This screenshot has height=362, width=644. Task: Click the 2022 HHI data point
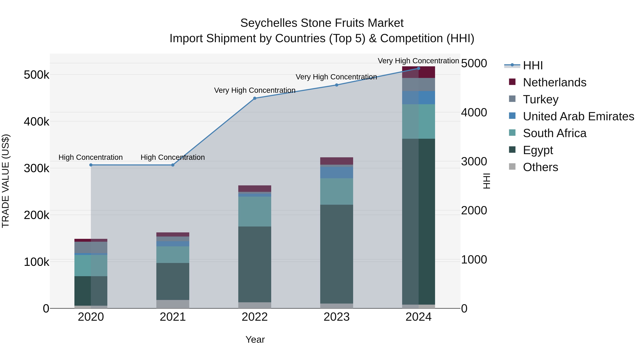[255, 98]
